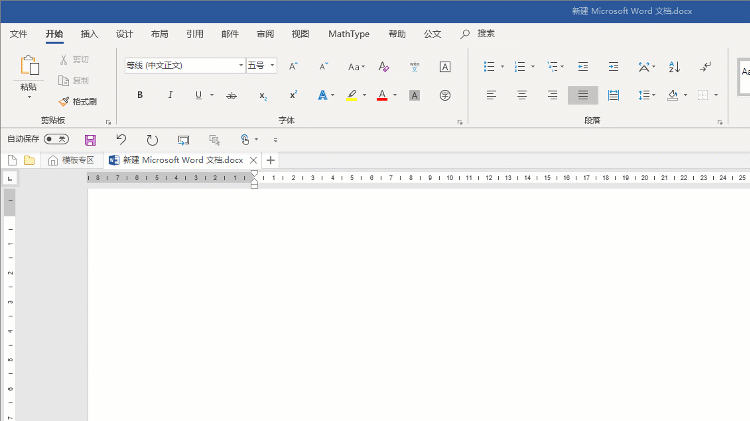Open font dialog launcher

460,122
